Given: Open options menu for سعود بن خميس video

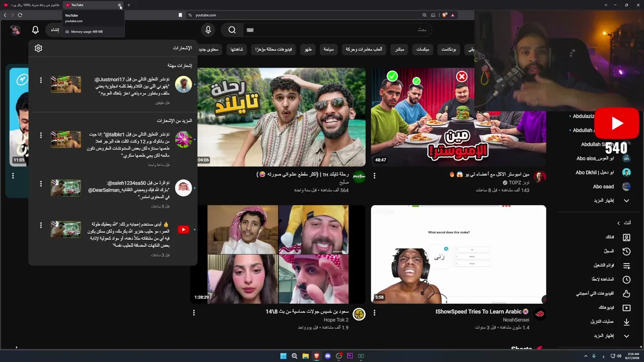Looking at the screenshot, I should 194,313.
